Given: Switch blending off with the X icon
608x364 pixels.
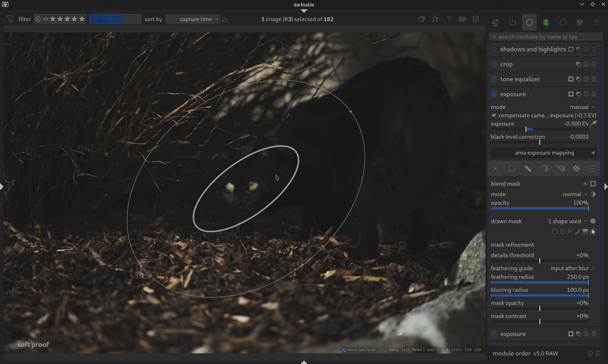Looking at the screenshot, I should (496, 169).
